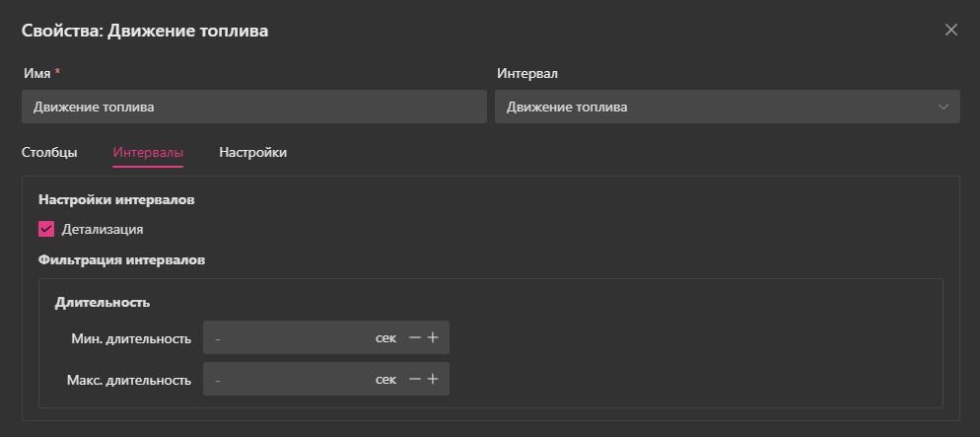The height and width of the screenshot is (437, 980).
Task: Select the Интервалы tab
Action: pos(148,153)
